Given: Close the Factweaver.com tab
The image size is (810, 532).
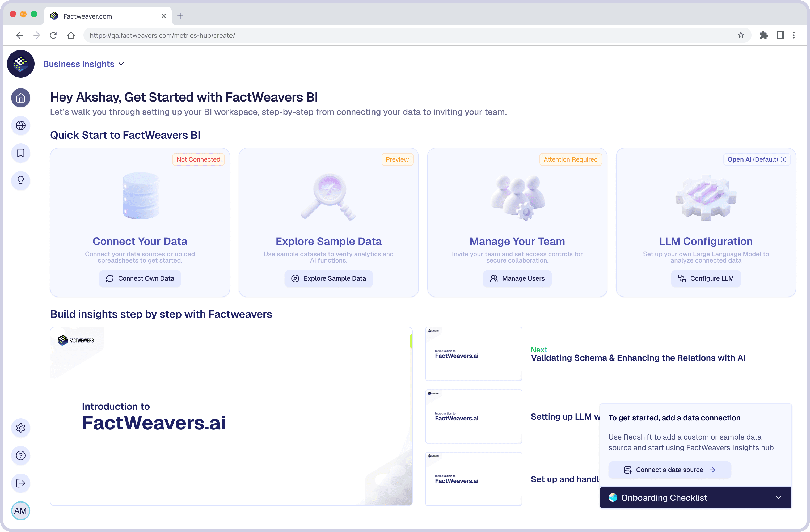Looking at the screenshot, I should tap(164, 16).
